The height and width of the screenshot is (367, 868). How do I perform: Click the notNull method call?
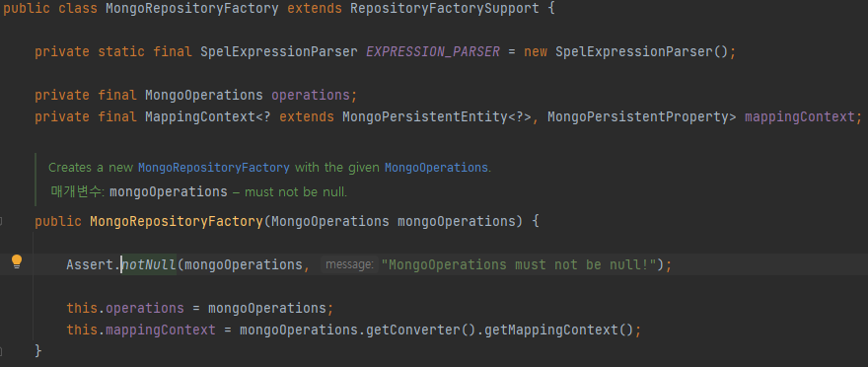pos(148,265)
